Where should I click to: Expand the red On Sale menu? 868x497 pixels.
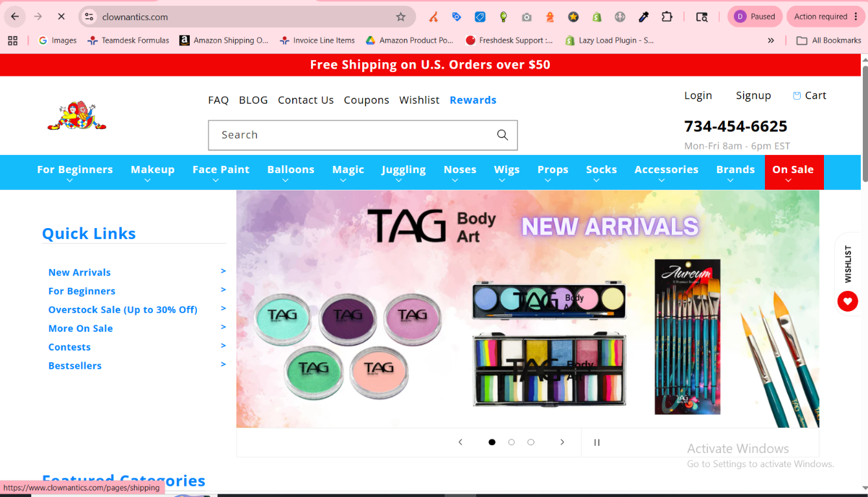[794, 172]
